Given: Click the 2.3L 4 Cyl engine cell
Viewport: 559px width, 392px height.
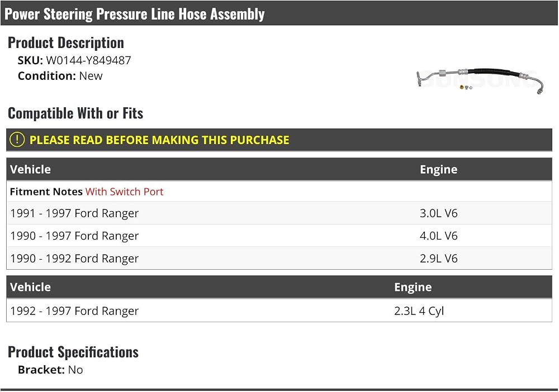Looking at the screenshot, I should click(x=419, y=311).
